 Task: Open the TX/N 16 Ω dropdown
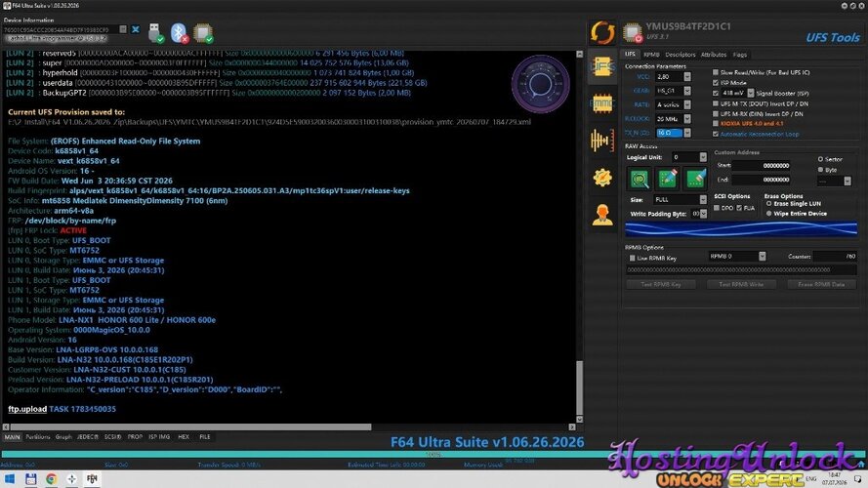click(687, 133)
